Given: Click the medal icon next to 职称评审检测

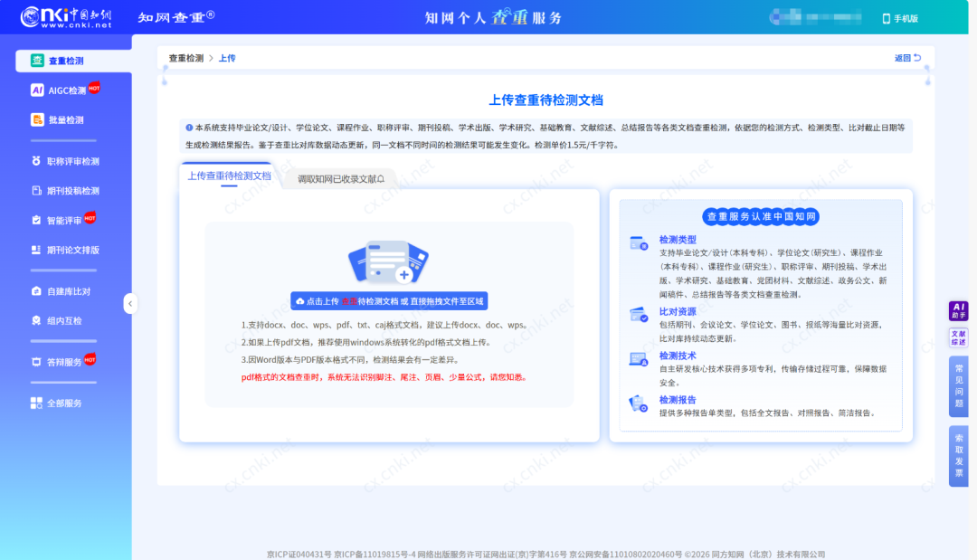Looking at the screenshot, I should (36, 161).
